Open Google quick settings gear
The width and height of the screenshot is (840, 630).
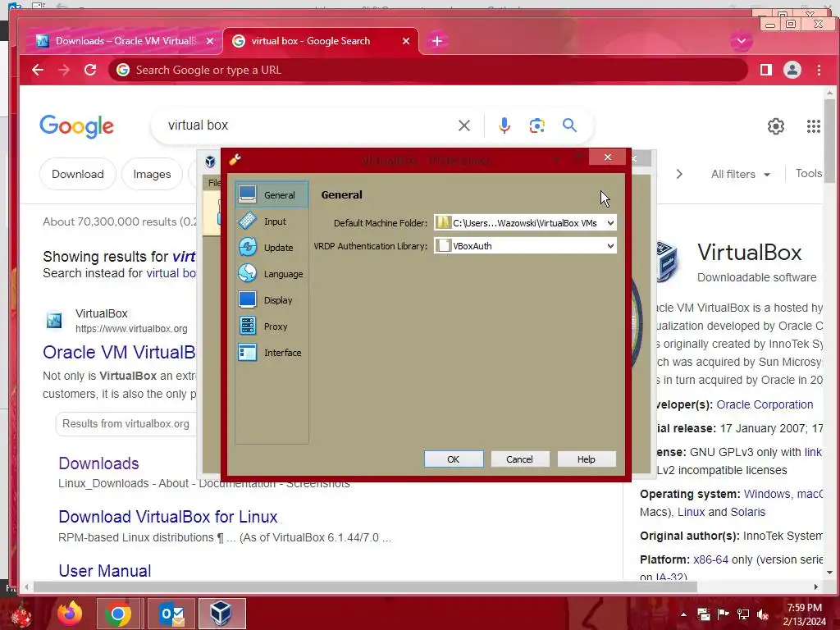coord(776,126)
